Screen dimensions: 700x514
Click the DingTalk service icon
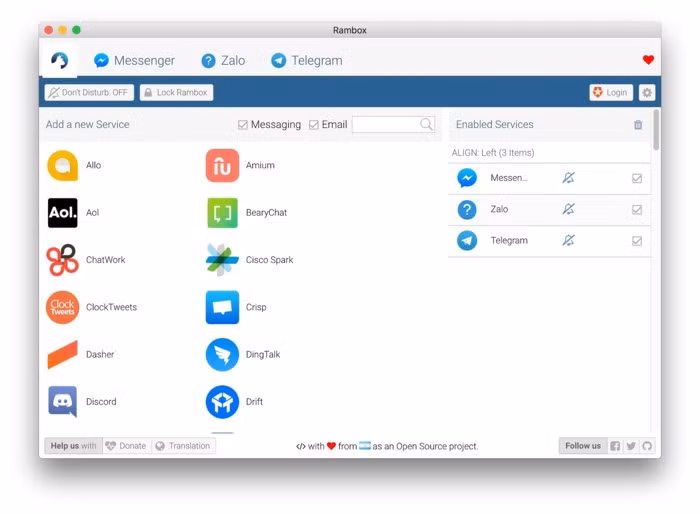click(x=222, y=354)
